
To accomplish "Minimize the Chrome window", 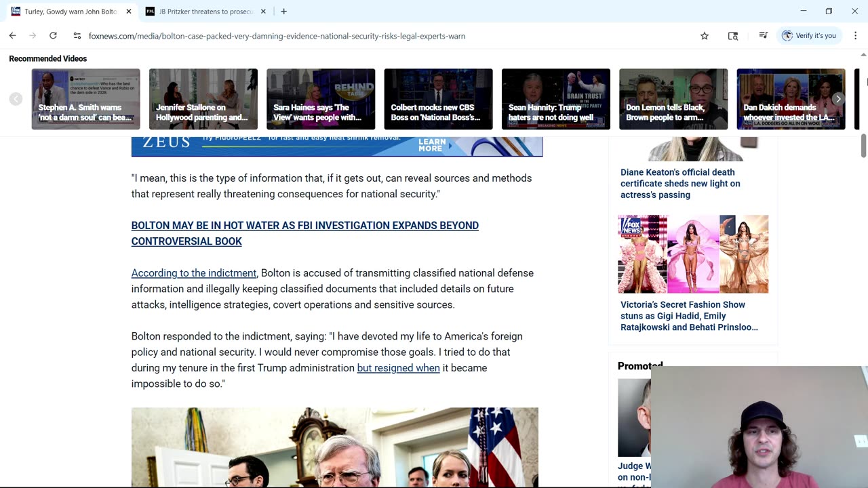I will (x=804, y=12).
